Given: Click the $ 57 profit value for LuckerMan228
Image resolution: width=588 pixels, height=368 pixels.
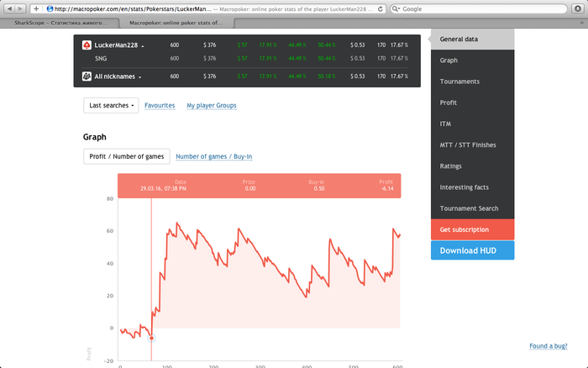Looking at the screenshot, I should pos(242,45).
